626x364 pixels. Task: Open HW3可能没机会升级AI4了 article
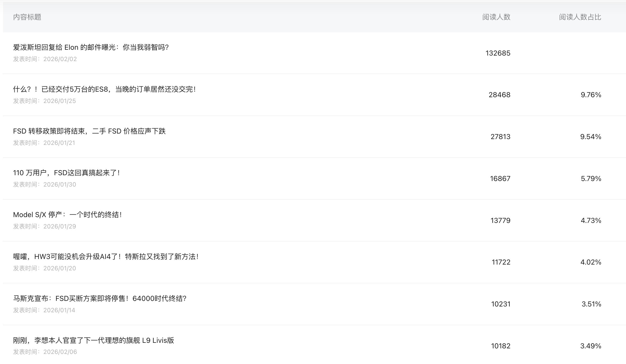tap(106, 257)
